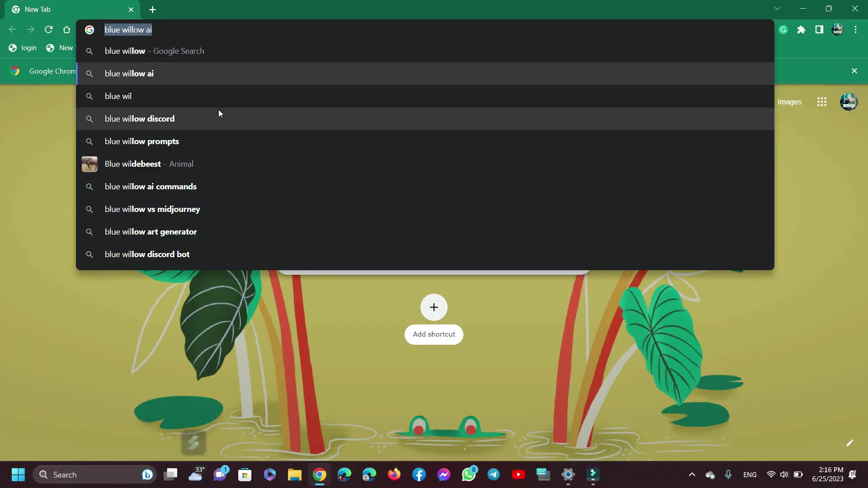Reload the page with the refresh icon
The width and height of the screenshot is (868, 488).
tap(49, 30)
